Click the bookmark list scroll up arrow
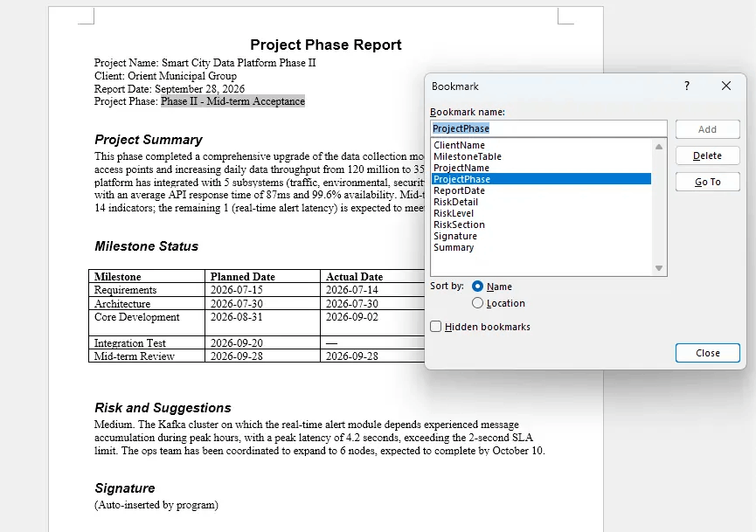756x532 pixels. click(x=659, y=147)
